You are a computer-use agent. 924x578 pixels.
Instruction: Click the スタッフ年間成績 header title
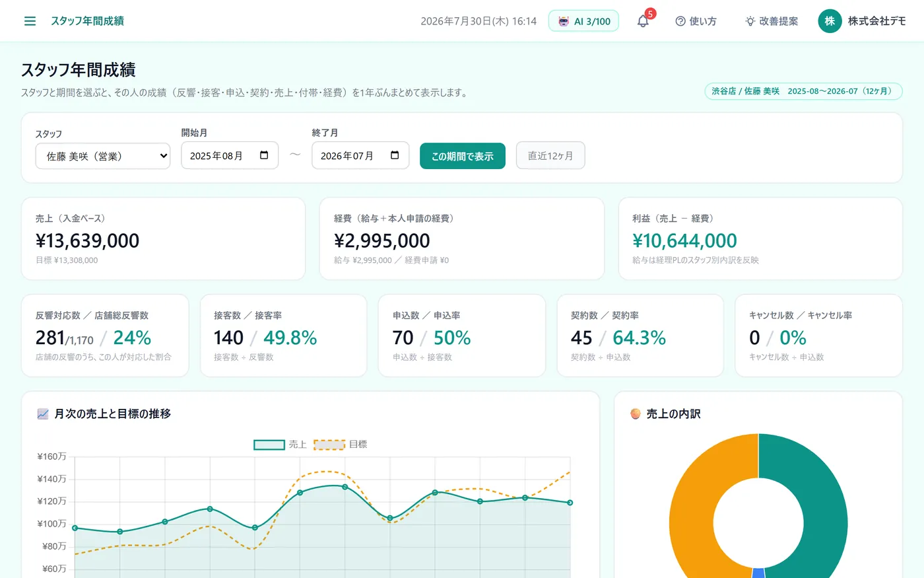point(87,21)
